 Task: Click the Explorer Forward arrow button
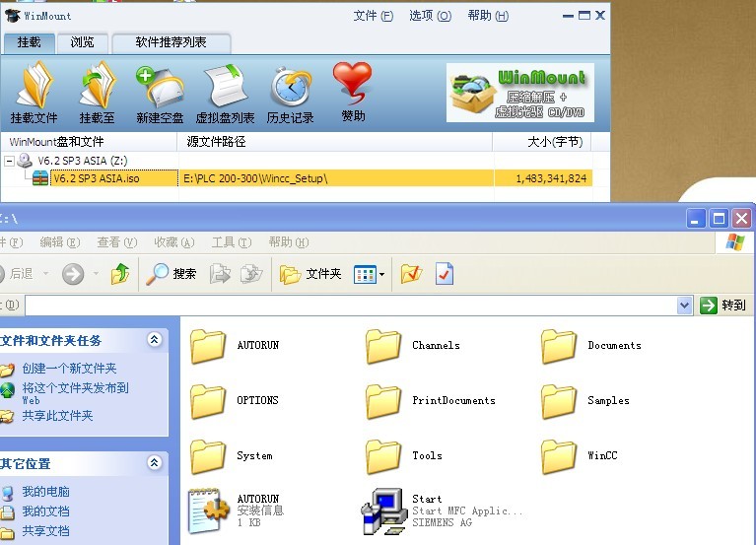(x=73, y=274)
